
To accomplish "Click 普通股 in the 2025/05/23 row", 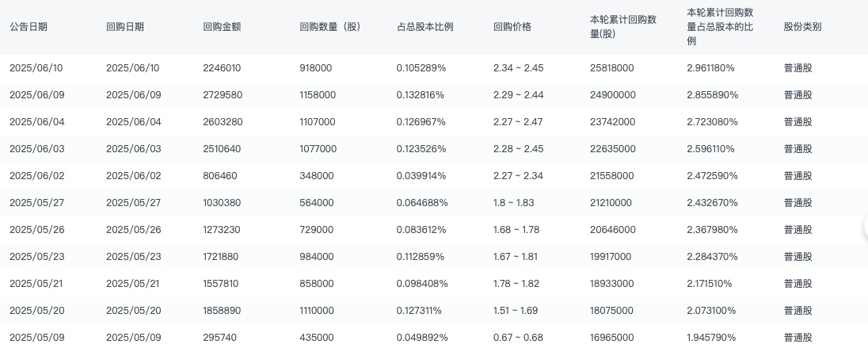I will pos(798,257).
